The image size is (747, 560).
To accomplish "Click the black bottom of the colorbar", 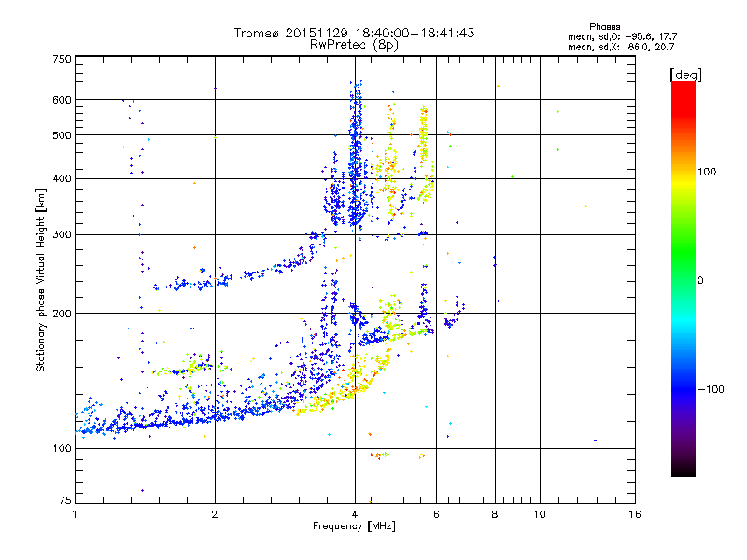I will [684, 469].
